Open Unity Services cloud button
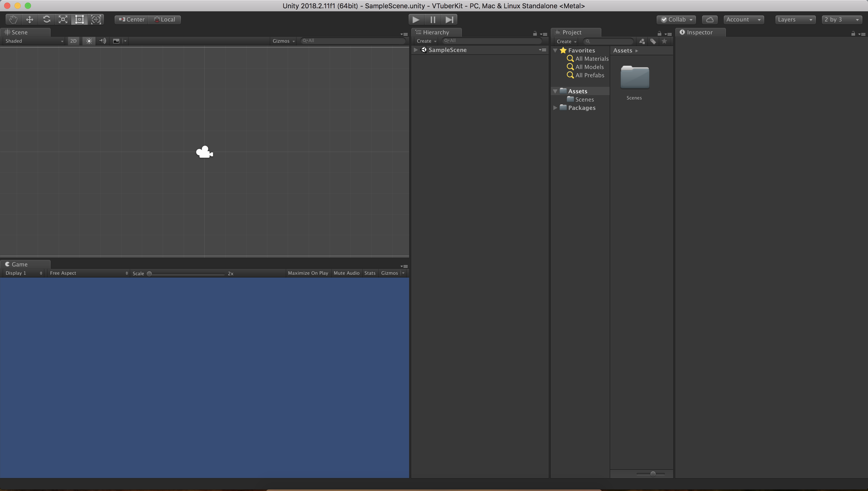Viewport: 868px width, 491px height. [x=710, y=20]
